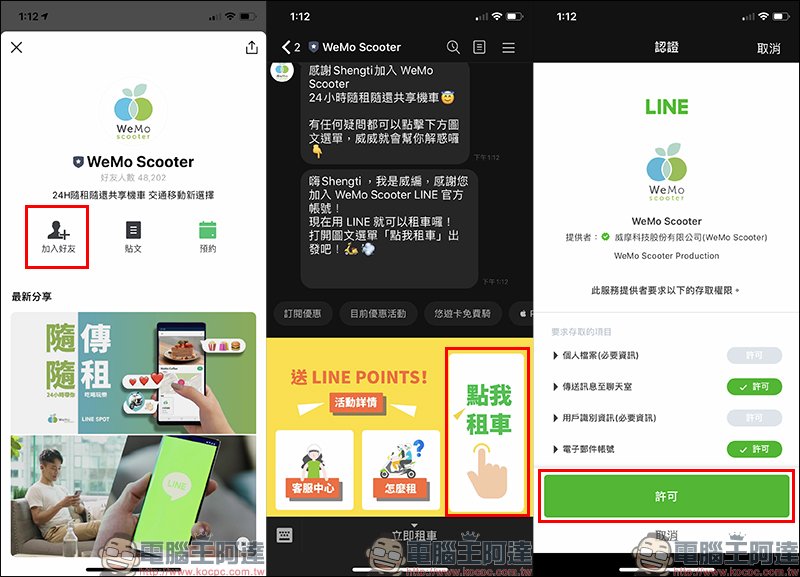This screenshot has width=800, height=577.
Task: Tap the WeMo Scooter profile logo
Action: (x=133, y=111)
